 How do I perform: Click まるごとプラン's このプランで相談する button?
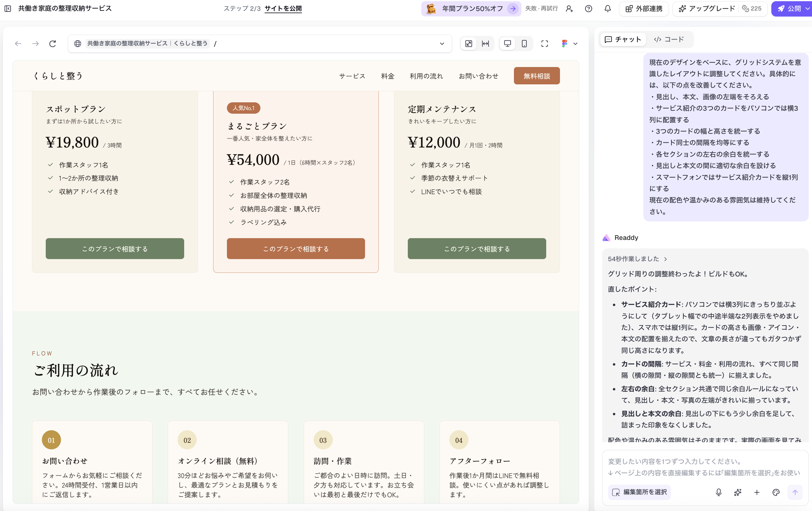(296, 249)
